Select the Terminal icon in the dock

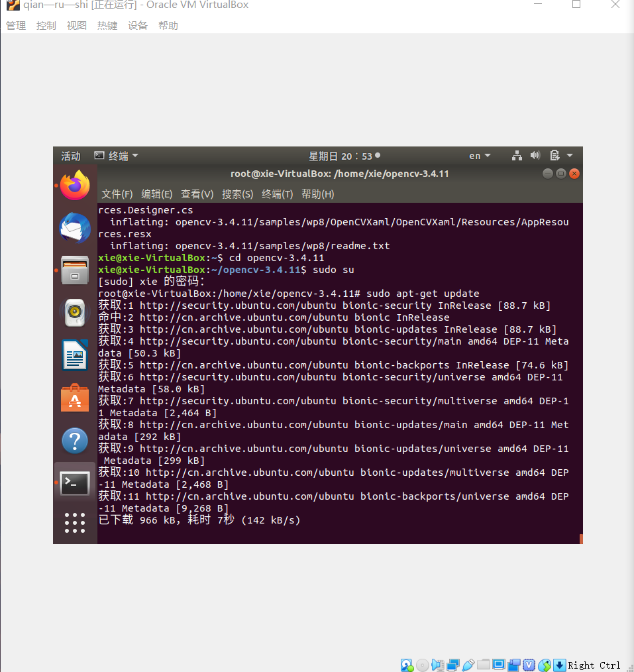75,483
